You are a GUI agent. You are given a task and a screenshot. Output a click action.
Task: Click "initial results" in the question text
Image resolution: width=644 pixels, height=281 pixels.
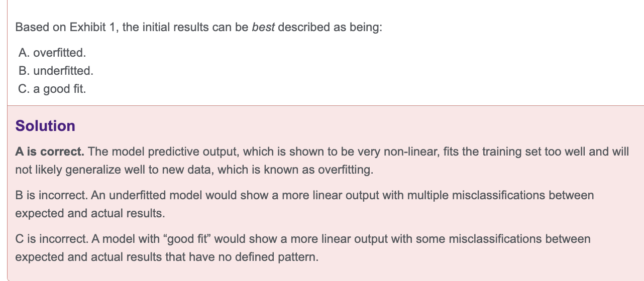pyautogui.click(x=173, y=27)
